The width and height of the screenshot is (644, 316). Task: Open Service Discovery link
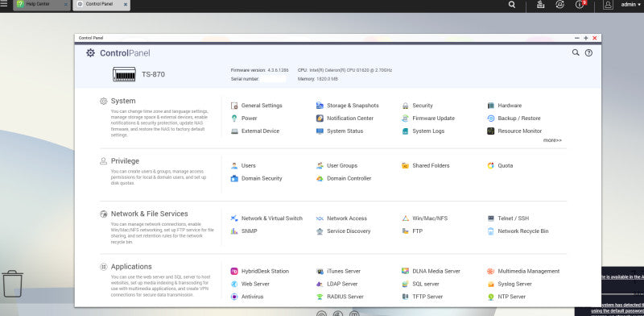coord(349,231)
